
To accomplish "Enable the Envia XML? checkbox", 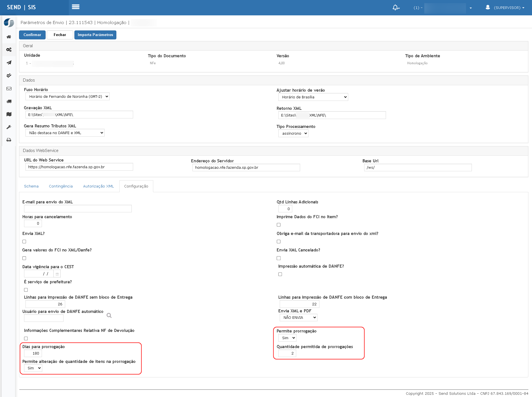I will (24, 242).
